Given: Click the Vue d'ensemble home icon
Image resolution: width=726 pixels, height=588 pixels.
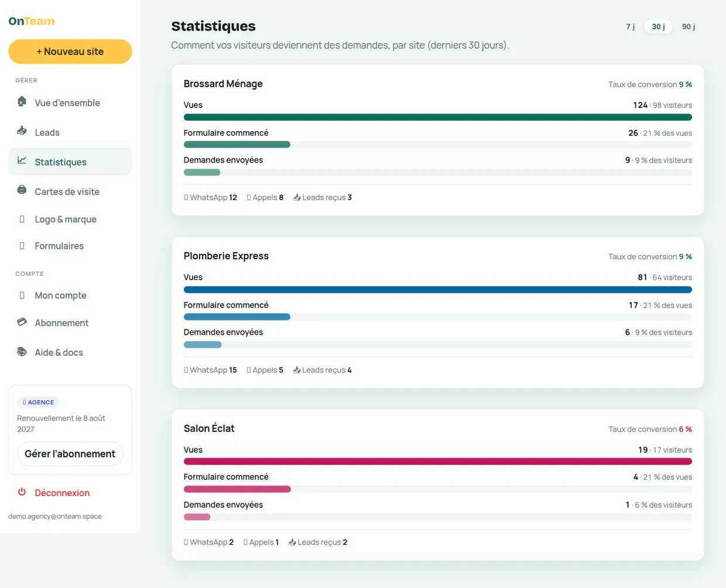Looking at the screenshot, I should (x=22, y=102).
